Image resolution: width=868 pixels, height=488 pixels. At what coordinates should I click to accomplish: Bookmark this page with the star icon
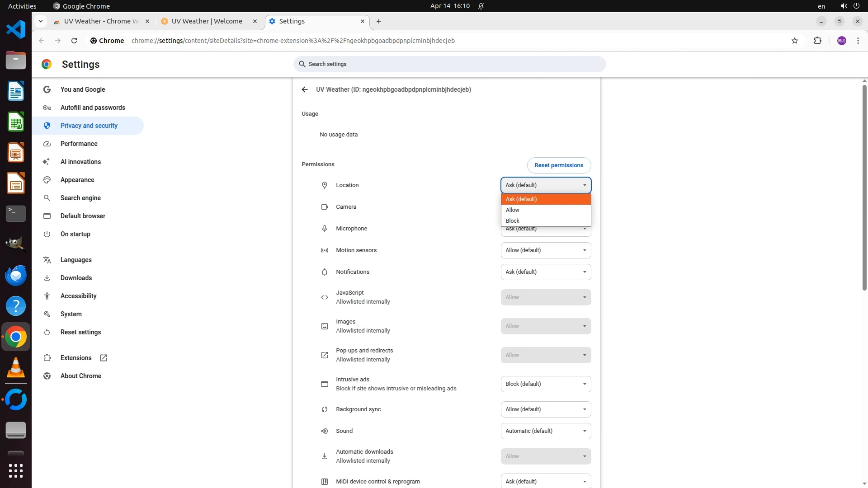tap(795, 41)
